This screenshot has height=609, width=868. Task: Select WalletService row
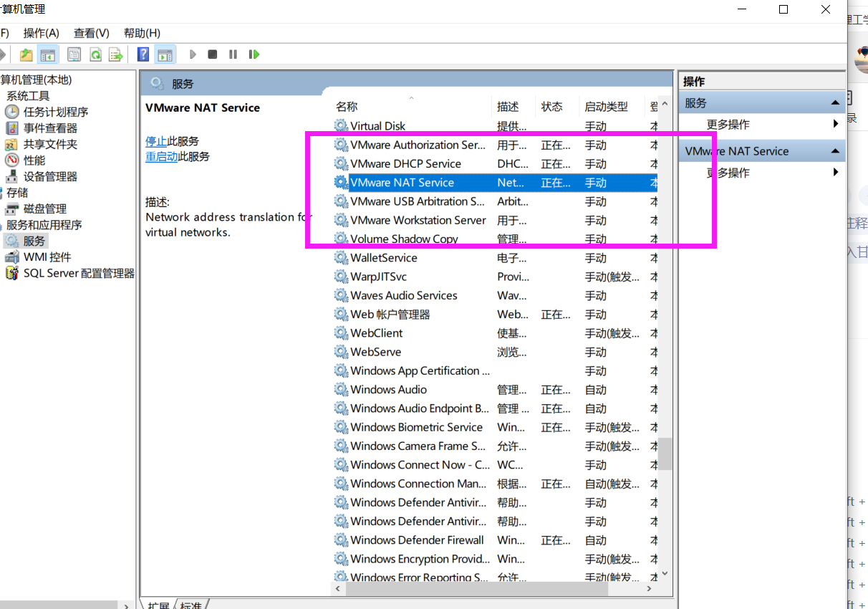pos(495,258)
